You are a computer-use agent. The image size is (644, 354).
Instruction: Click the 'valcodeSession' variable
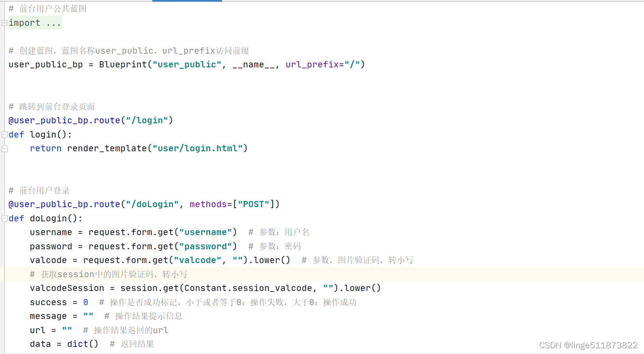pyautogui.click(x=67, y=288)
